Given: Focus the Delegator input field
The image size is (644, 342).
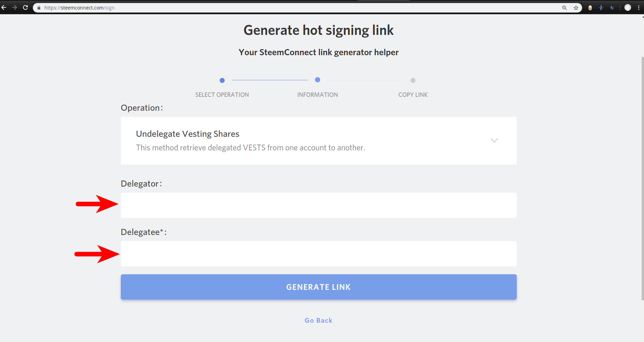Looking at the screenshot, I should point(318,205).
